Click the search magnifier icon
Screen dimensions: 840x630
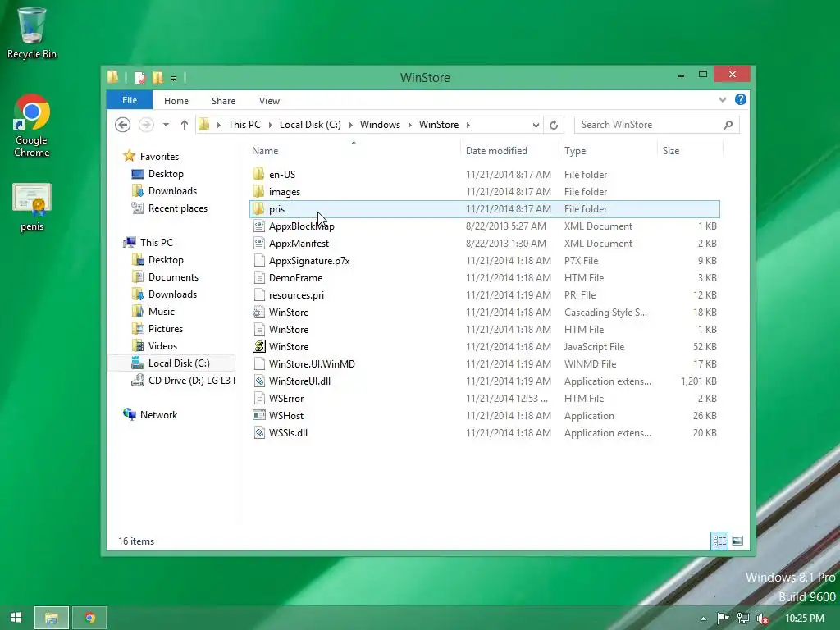(728, 125)
